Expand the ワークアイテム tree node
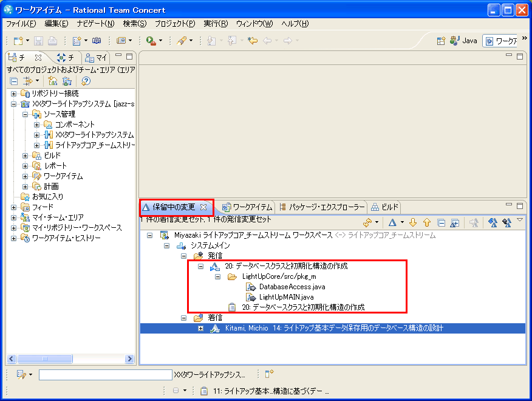 tap(25, 176)
